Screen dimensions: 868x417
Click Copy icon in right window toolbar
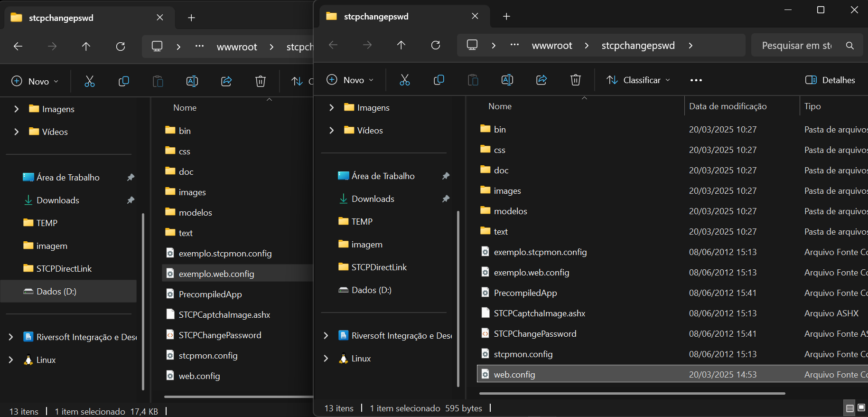439,80
